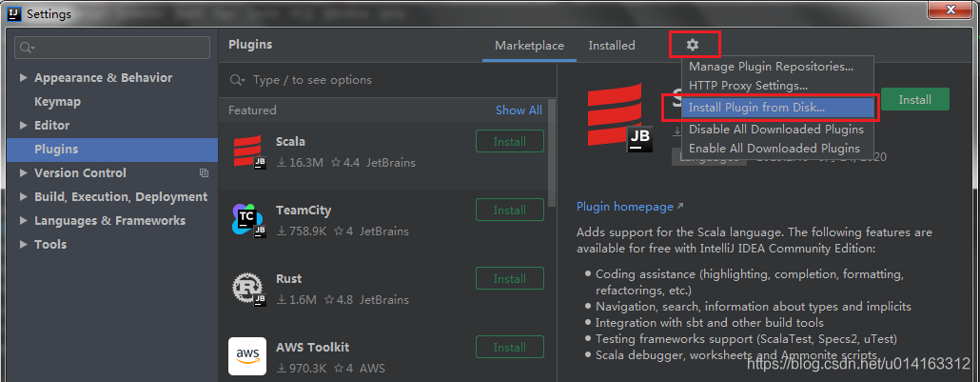
Task: Click the plugin list vertical scrollbar
Action: point(551,151)
